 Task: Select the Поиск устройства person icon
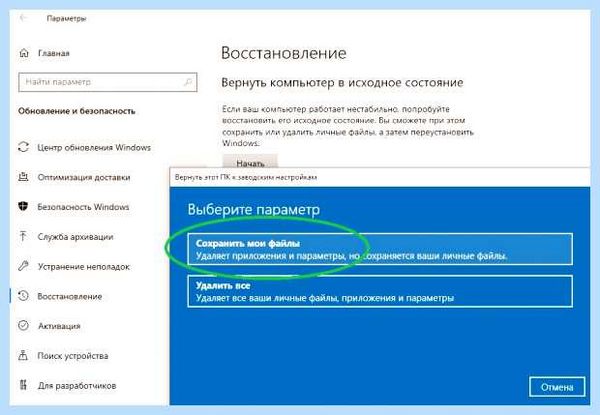23,355
